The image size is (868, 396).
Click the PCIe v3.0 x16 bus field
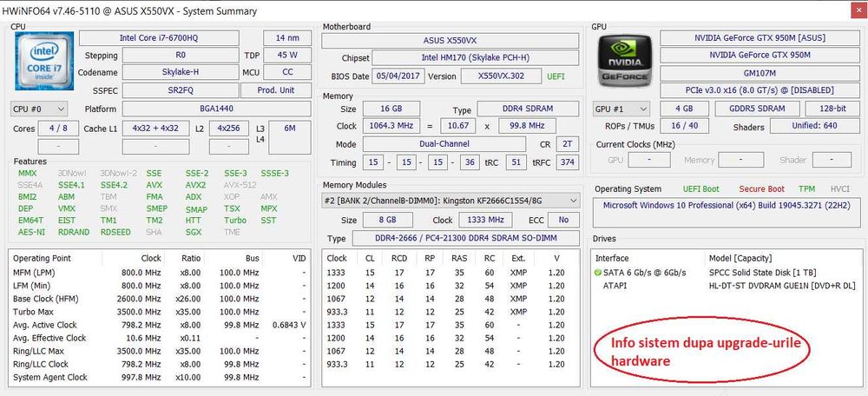(760, 90)
